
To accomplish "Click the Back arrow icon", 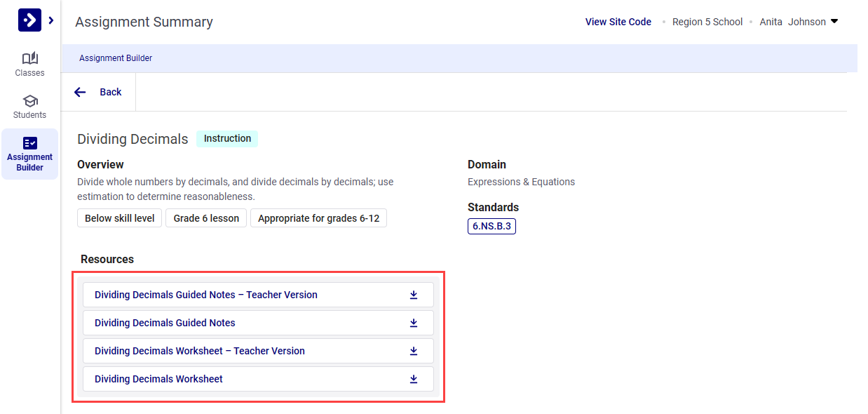I will 80,92.
